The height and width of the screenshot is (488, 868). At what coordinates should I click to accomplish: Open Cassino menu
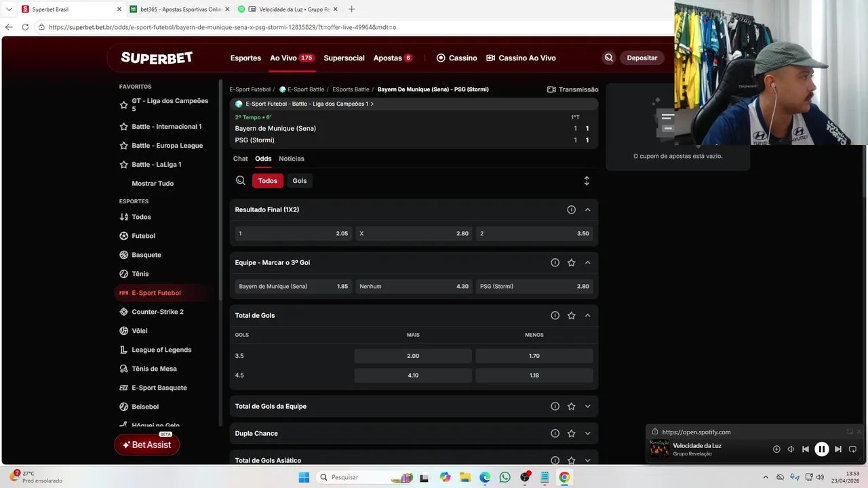pos(457,58)
